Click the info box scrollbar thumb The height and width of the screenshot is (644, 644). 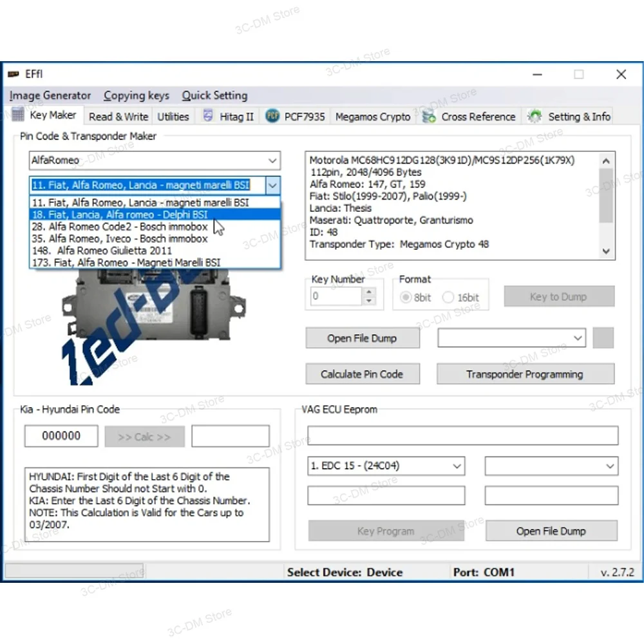(606, 196)
